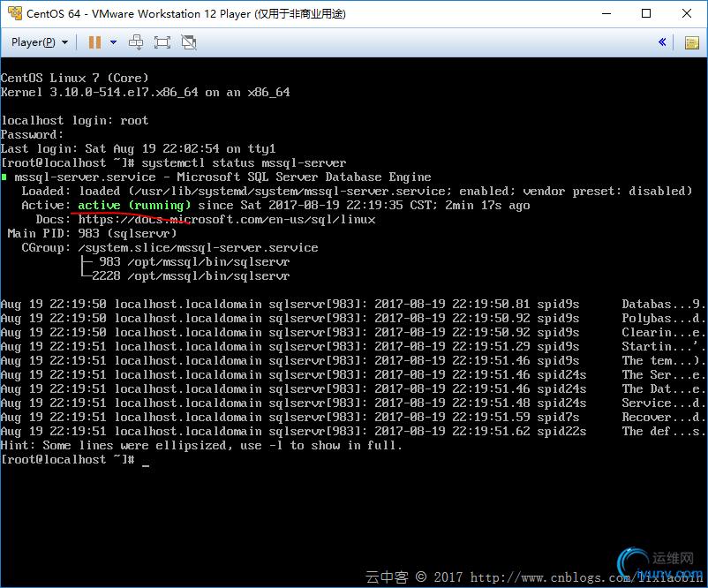Click the docs.microsoft.com URL text
Viewport: 708px width, 588px height.
[227, 220]
